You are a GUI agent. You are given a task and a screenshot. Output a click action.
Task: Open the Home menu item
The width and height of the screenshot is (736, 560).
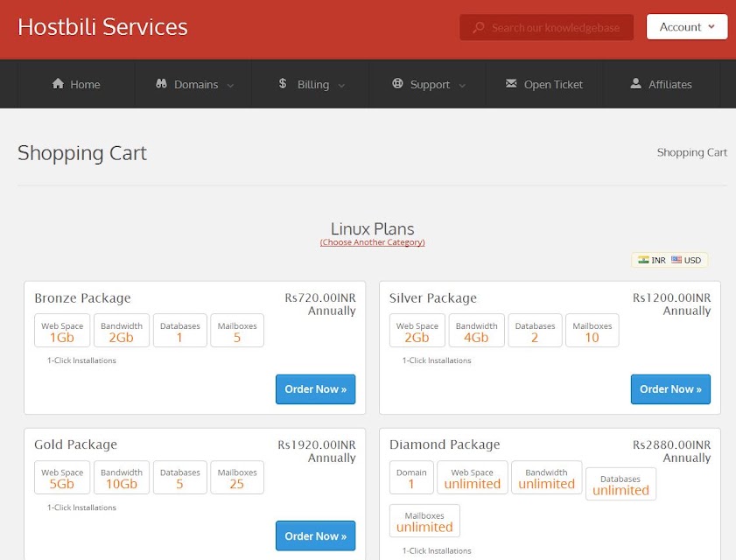point(76,84)
